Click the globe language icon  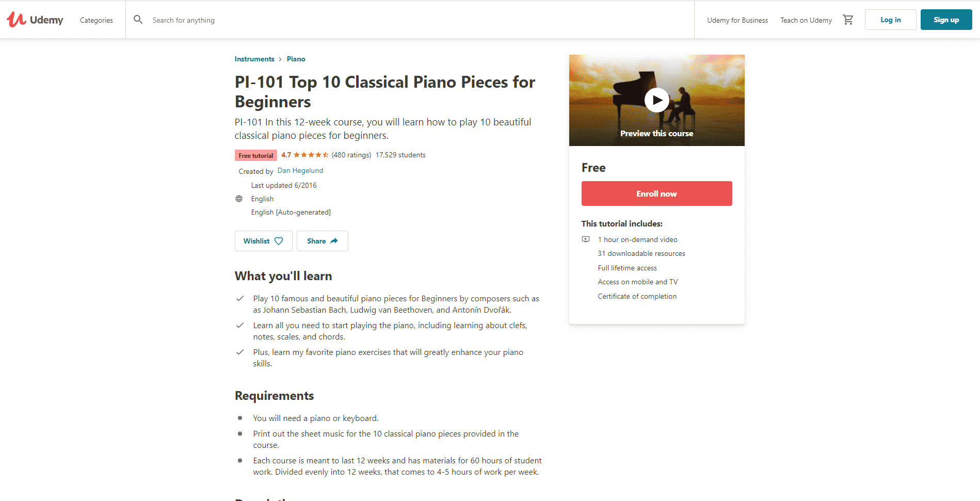click(239, 199)
